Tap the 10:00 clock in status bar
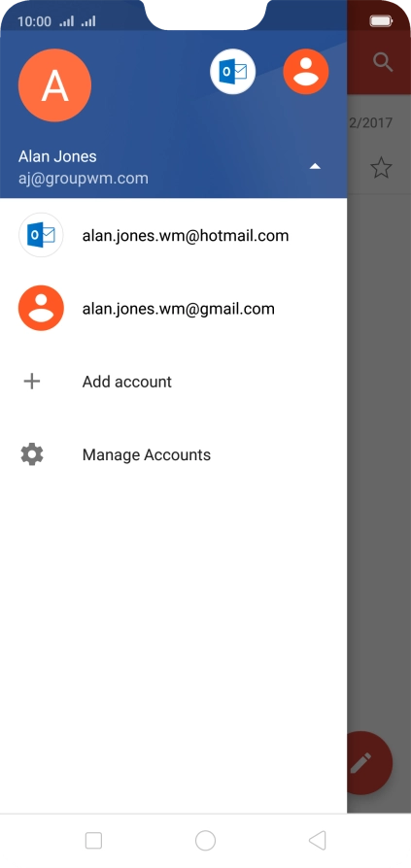 pos(34,22)
